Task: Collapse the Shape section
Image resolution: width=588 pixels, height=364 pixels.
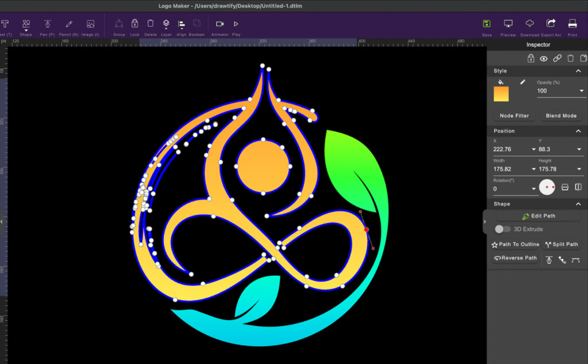Action: coord(578,204)
